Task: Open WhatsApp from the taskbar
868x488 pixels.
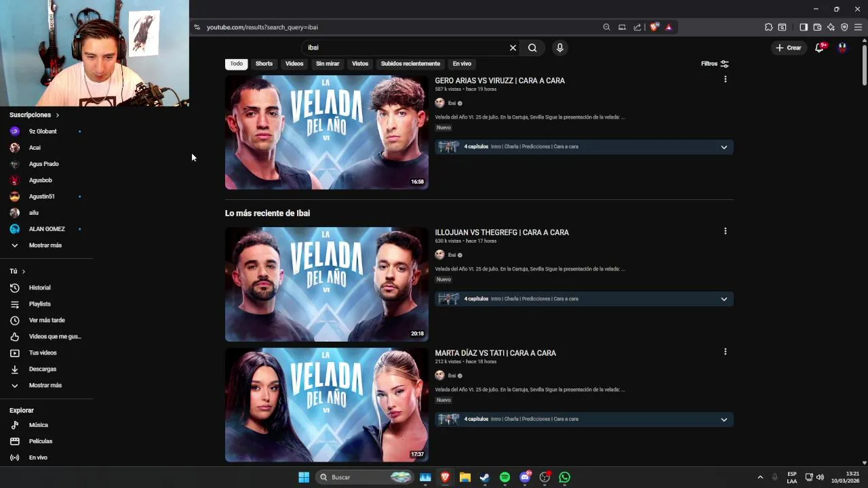Action: tap(564, 477)
